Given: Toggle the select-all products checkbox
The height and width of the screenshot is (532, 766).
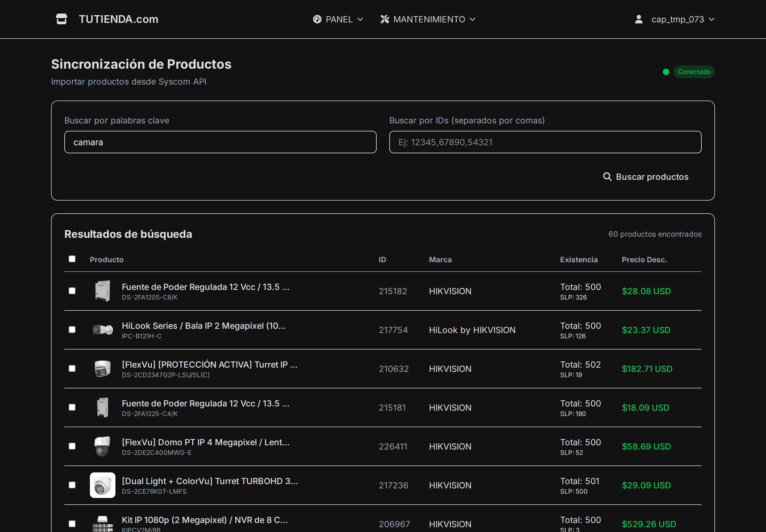Looking at the screenshot, I should point(72,259).
